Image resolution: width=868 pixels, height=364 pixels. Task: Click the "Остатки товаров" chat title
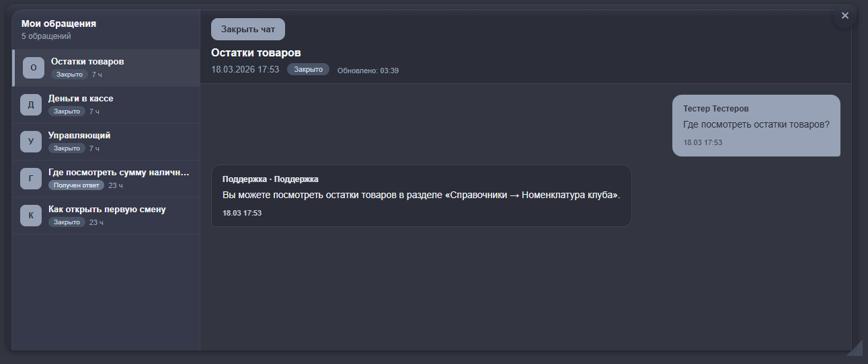[255, 53]
